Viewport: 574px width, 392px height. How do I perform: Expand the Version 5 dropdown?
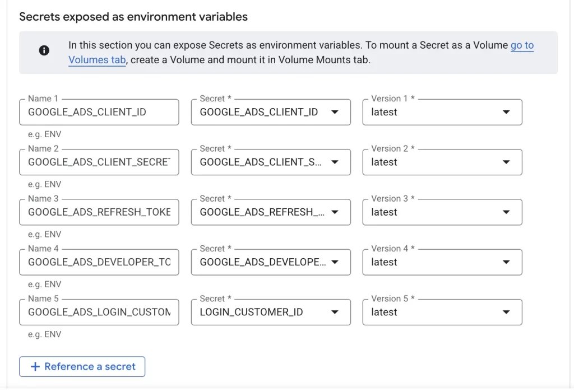(x=442, y=312)
